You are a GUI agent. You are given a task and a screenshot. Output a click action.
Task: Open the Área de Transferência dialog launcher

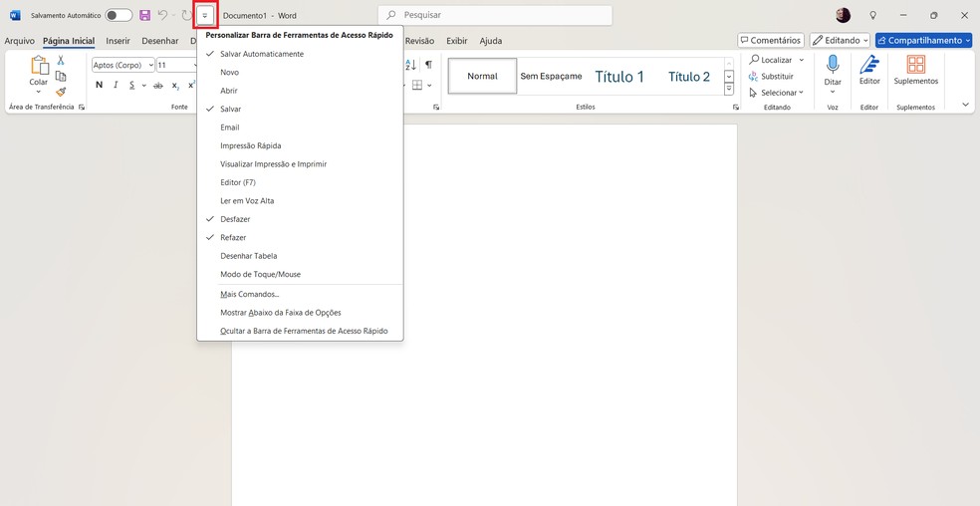(82, 108)
